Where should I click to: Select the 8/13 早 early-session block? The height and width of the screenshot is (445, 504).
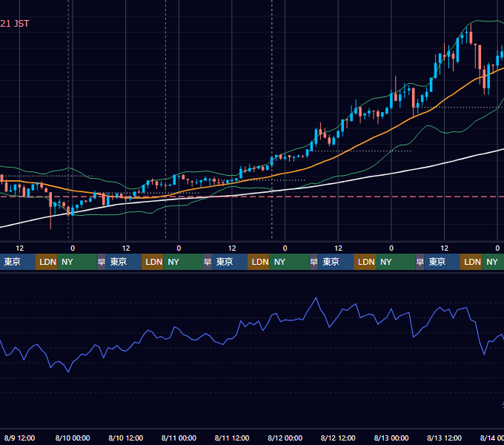tap(420, 262)
